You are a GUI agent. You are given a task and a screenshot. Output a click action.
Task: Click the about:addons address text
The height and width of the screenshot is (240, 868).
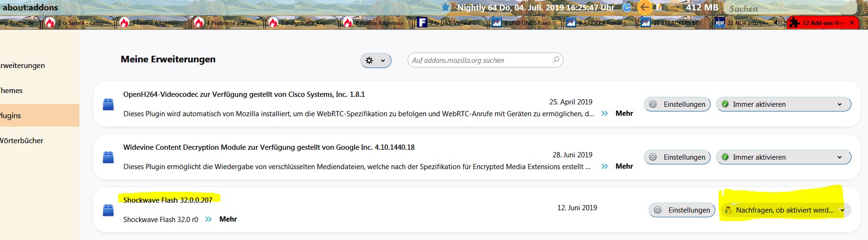[30, 7]
